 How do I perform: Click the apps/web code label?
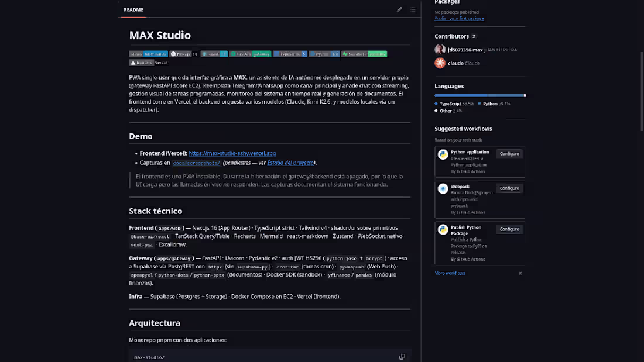coord(169,228)
